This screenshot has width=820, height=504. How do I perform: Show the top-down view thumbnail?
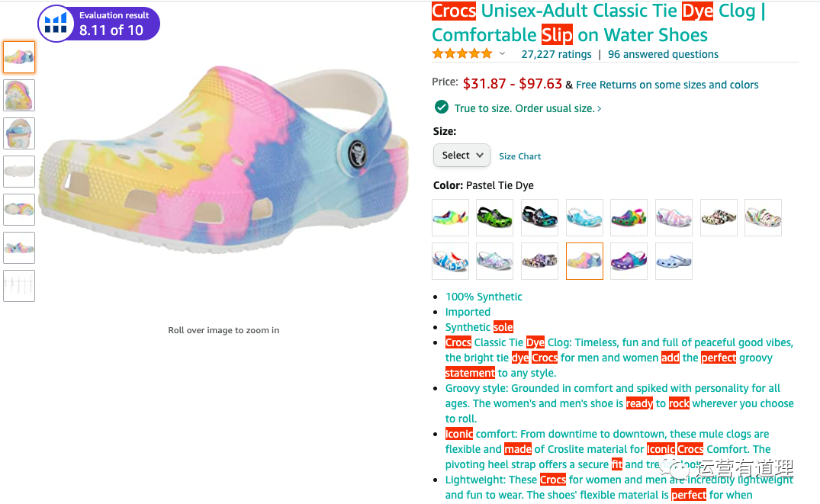19,95
